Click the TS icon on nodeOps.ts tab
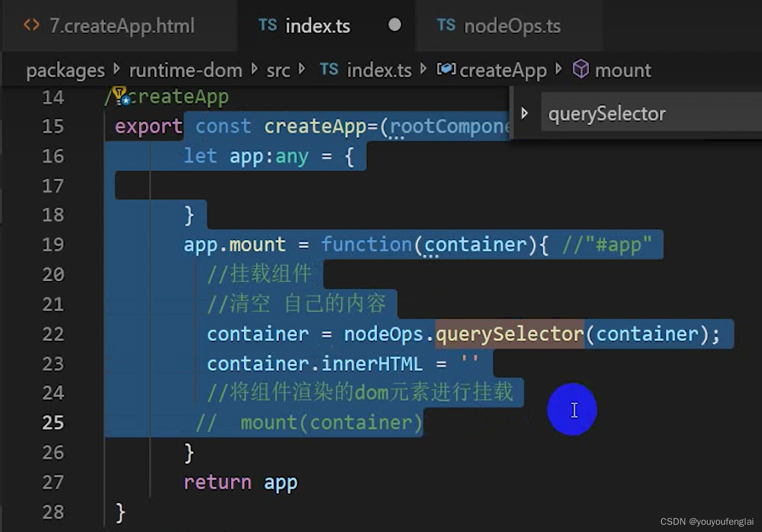This screenshot has height=532, width=762. point(446,25)
